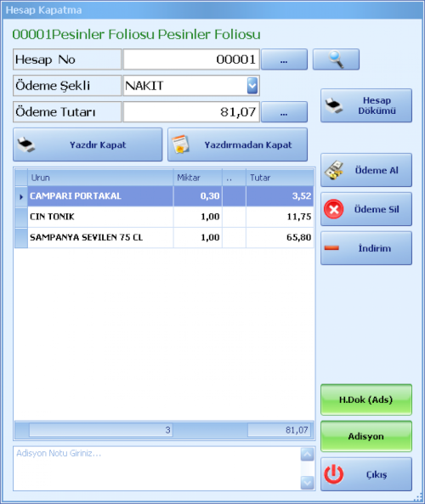This screenshot has width=425, height=504.
Task: Click the row indicator arrow of CAMPARI PORTAKAL
Action: pos(21,196)
